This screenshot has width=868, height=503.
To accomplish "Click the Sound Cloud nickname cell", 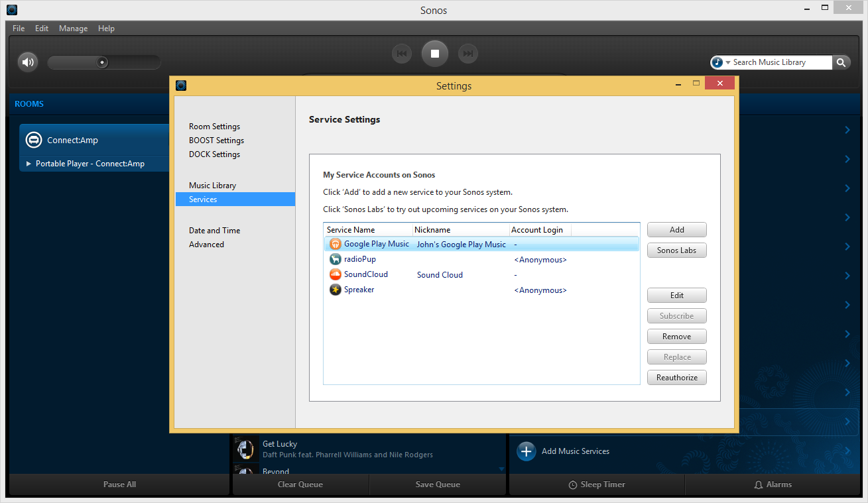I will 440,275.
